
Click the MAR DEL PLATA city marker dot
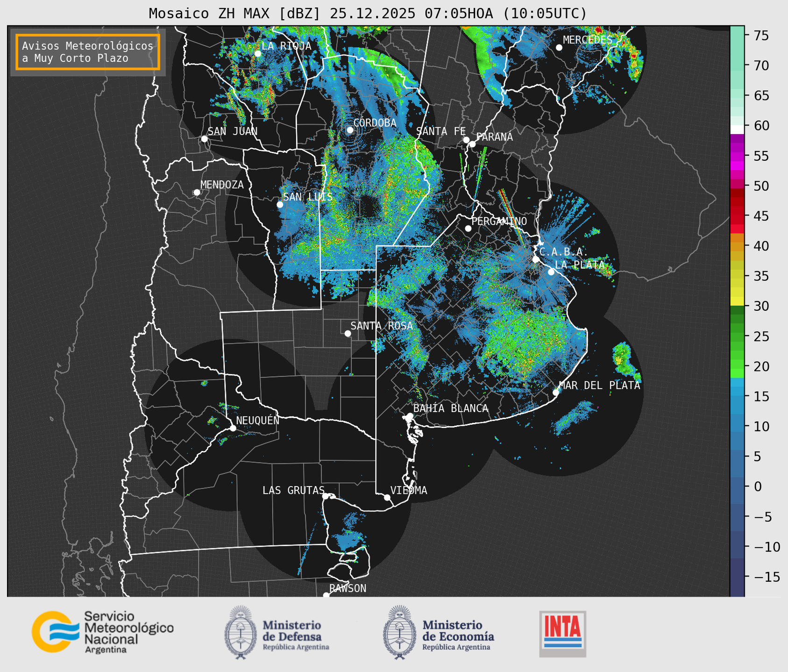click(x=556, y=393)
